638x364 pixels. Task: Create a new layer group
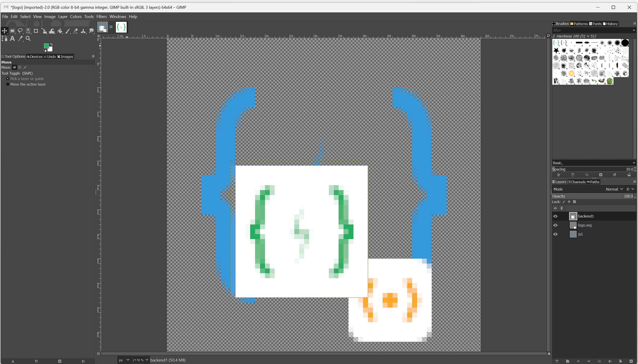pyautogui.click(x=568, y=361)
